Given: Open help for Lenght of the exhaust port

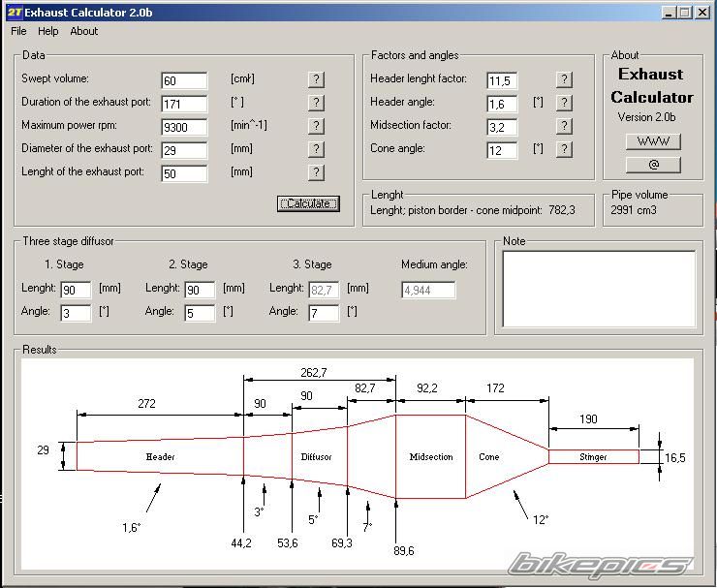Looking at the screenshot, I should pyautogui.click(x=316, y=172).
